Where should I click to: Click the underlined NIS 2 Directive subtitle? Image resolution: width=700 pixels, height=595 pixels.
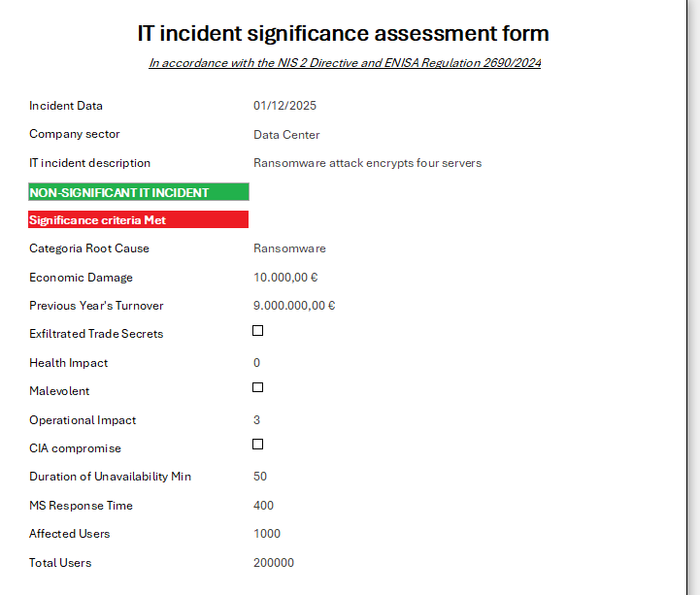pos(345,63)
